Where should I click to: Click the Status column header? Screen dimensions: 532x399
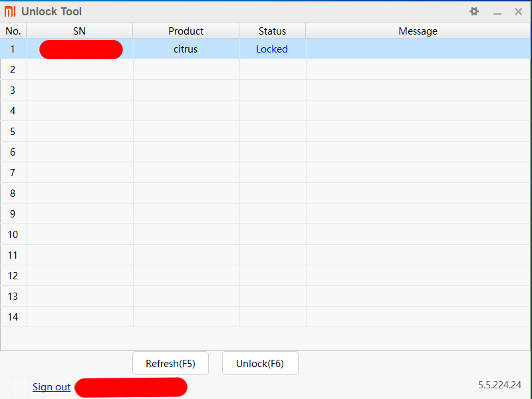click(273, 31)
